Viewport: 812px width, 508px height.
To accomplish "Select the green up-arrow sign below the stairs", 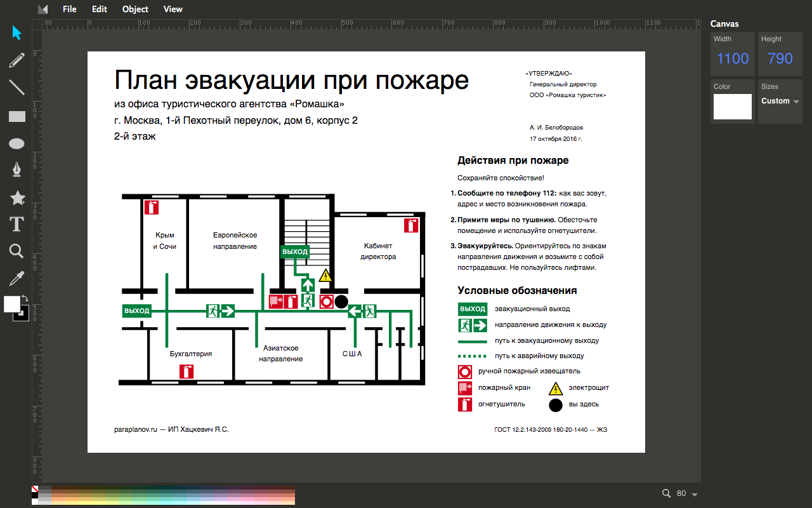I will [x=308, y=284].
